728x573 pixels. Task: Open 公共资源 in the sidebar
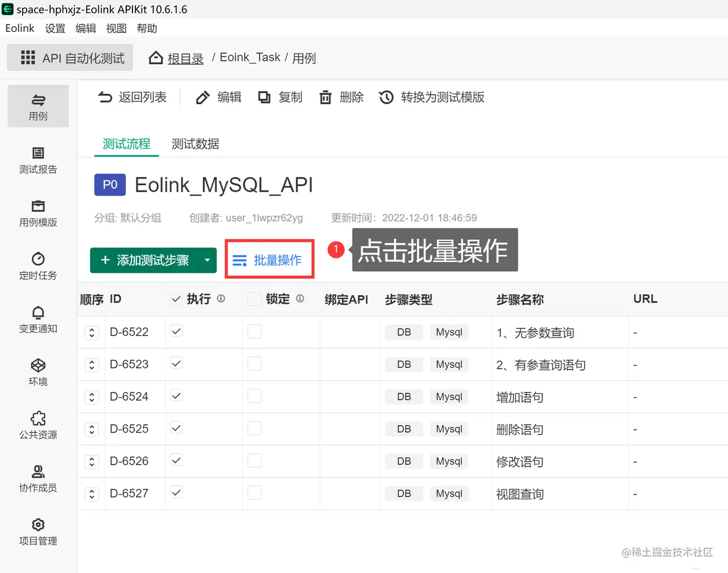pos(38,425)
